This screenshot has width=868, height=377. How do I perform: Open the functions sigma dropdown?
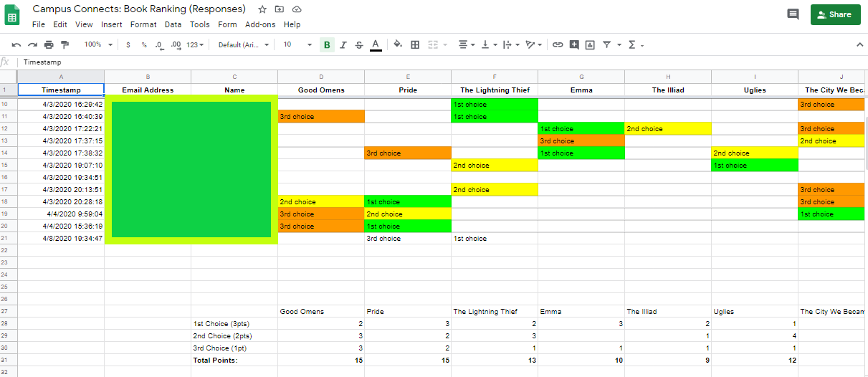(x=635, y=44)
